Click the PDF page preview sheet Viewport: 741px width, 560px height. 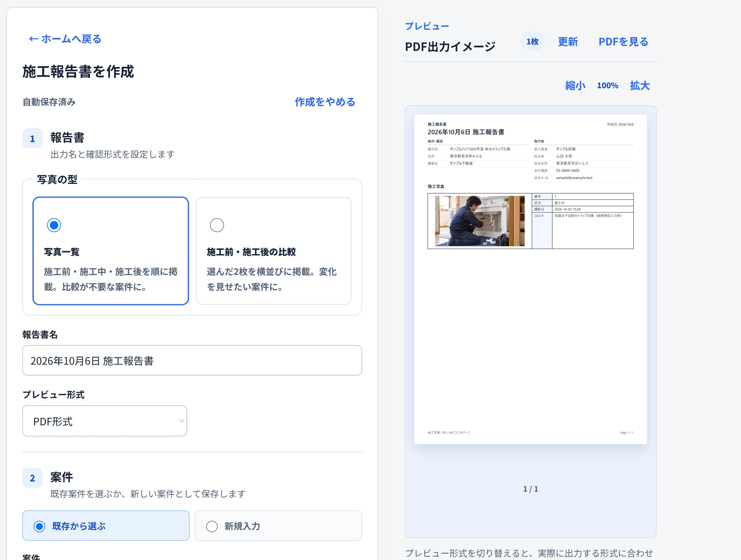click(530, 280)
